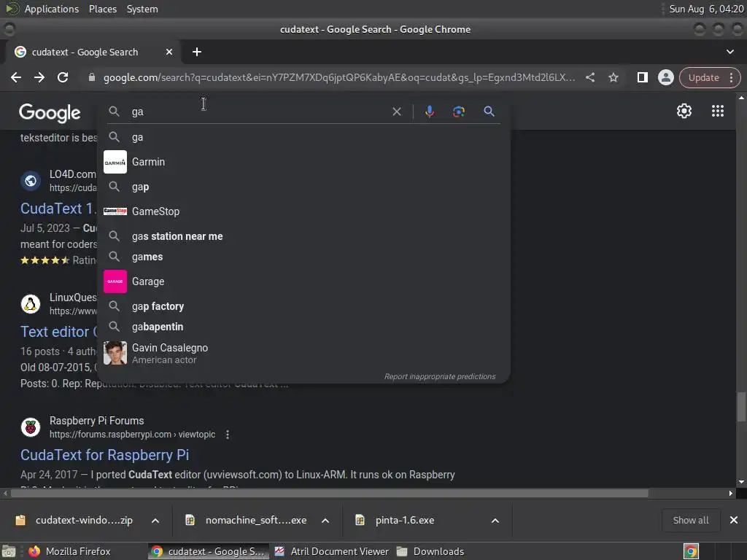Viewport: 747px width, 560px height.
Task: Click the address bar URL
Action: pos(338,77)
